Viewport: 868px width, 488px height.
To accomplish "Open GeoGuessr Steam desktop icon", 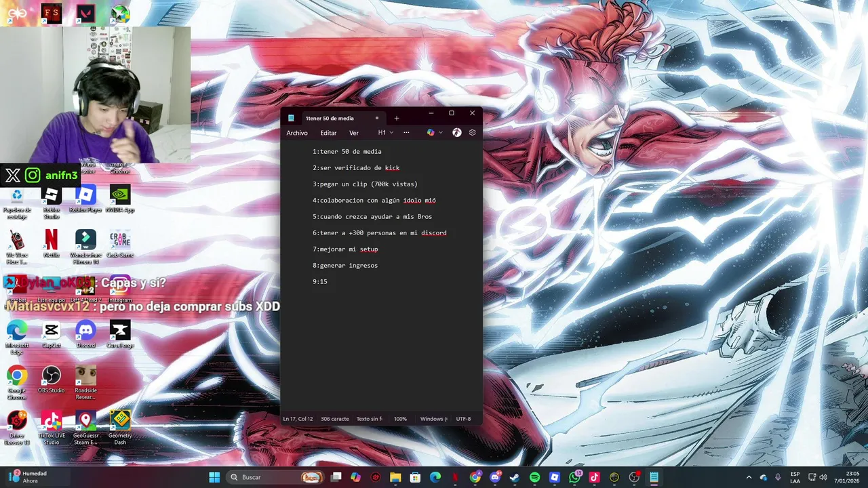I will (85, 428).
